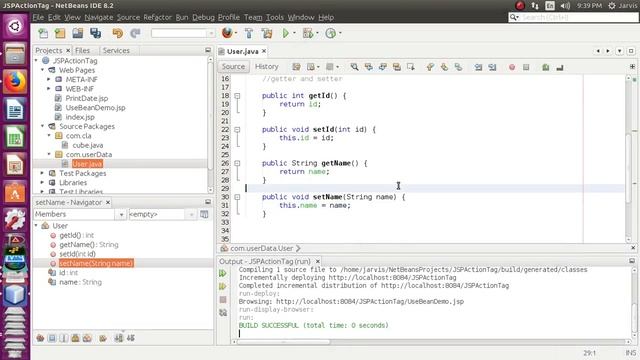Viewport: 640px width, 360px height.
Task: Jump to last edit in the editor toolbar
Action: [296, 67]
